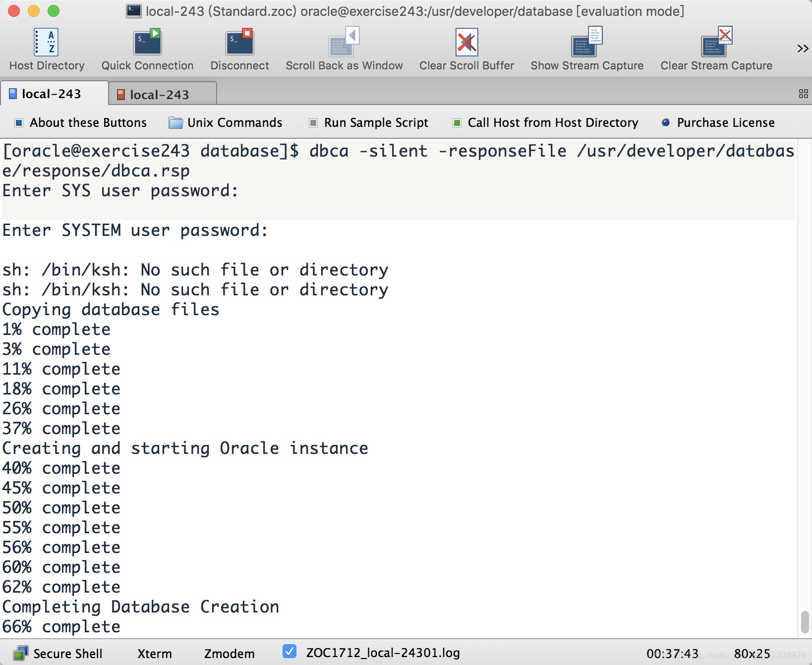Click the 'Copying database files' line
Image resolution: width=812 pixels, height=665 pixels.
point(111,310)
